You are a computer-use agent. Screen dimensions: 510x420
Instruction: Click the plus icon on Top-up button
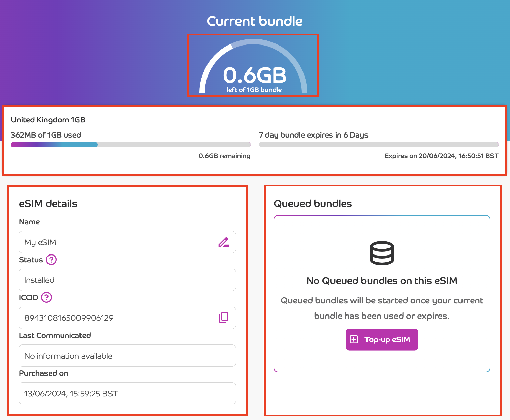pos(354,339)
